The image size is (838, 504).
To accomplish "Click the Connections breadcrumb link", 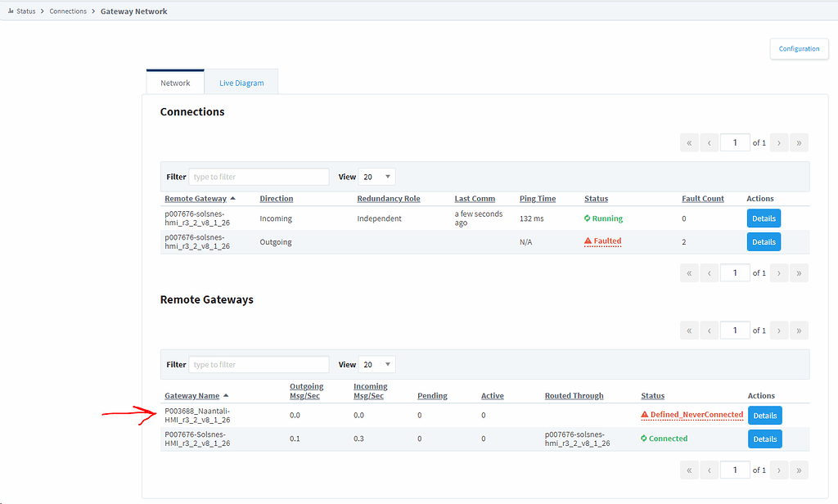I will click(x=68, y=11).
